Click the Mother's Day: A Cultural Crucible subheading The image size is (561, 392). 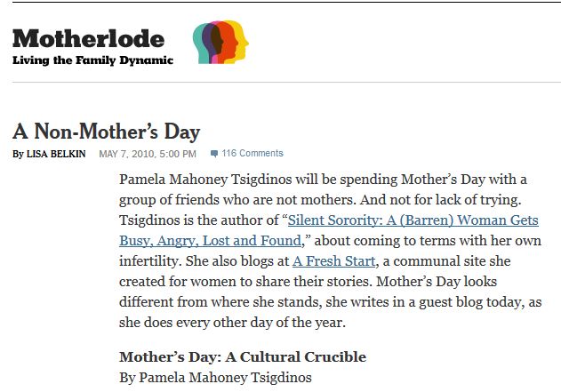tap(243, 357)
